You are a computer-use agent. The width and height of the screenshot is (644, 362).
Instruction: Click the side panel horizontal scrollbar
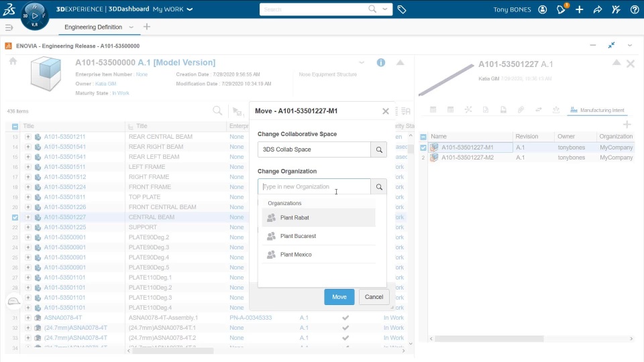[x=489, y=339]
